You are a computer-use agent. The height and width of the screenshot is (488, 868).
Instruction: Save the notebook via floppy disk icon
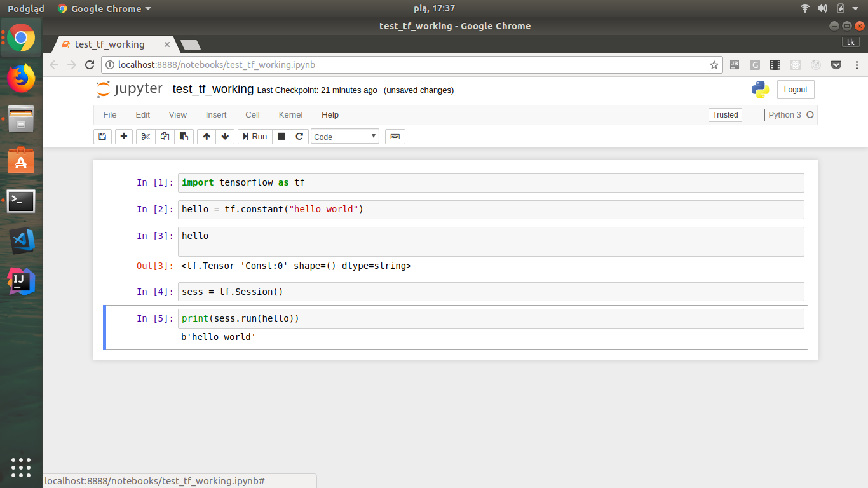[102, 136]
